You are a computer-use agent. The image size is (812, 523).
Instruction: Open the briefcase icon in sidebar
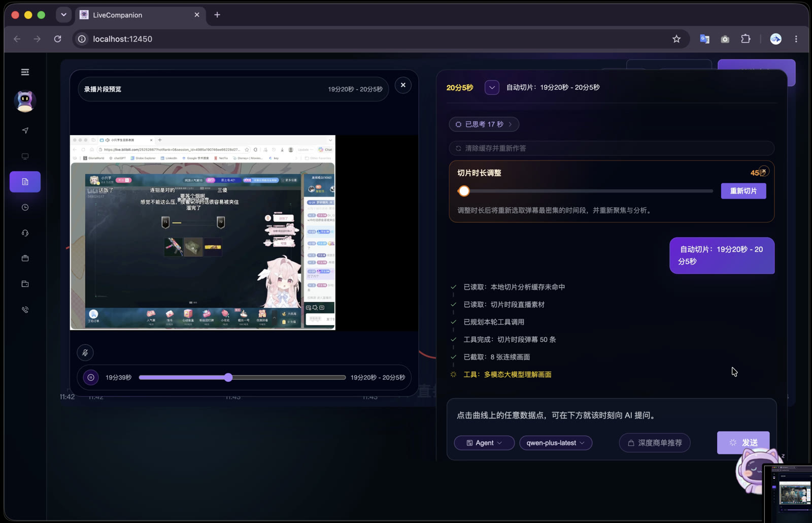25,258
